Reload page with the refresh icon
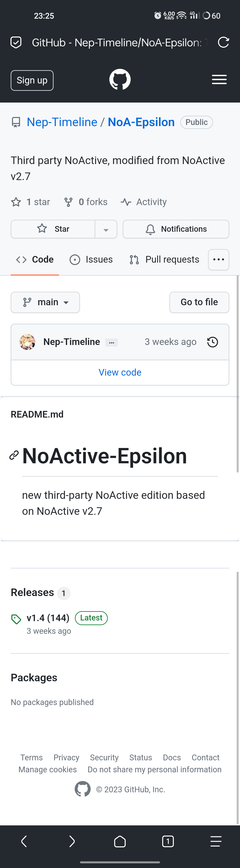 224,42
